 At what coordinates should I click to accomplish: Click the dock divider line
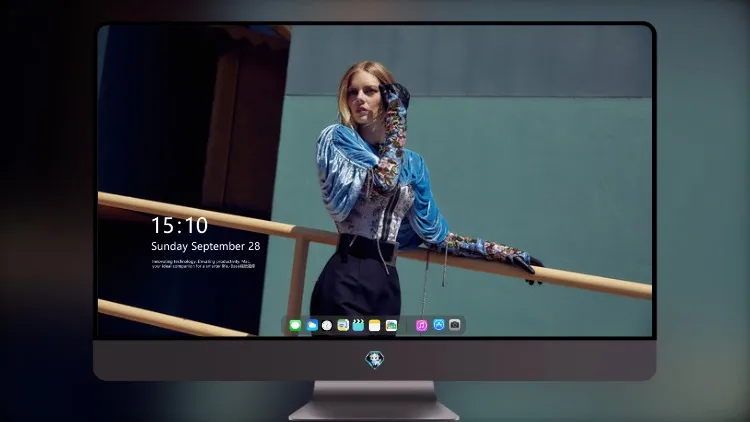tap(407, 325)
